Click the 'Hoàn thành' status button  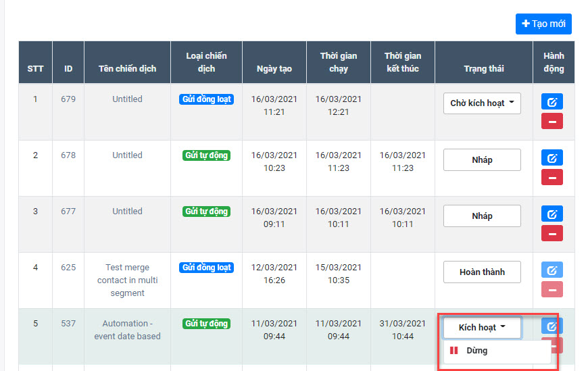point(482,272)
